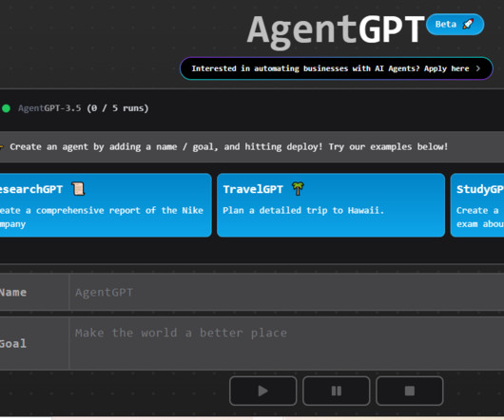Select the StudyGPT example card

pyautogui.click(x=477, y=205)
